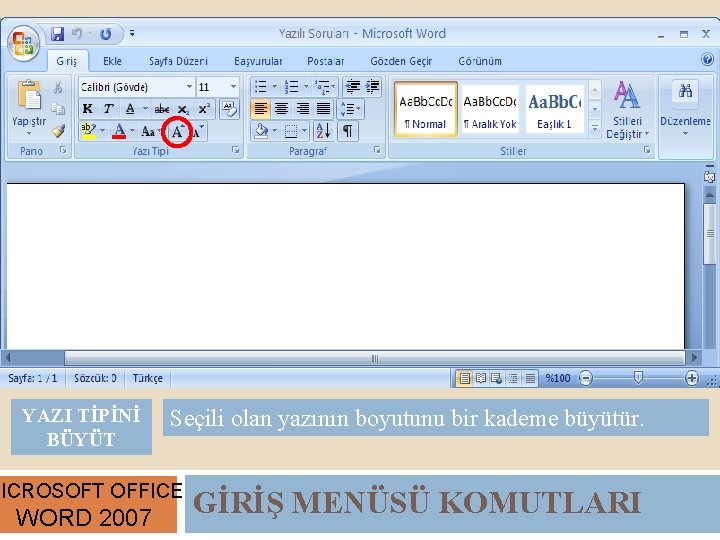
Task: Save the document with the floppy icon
Action: [57, 34]
